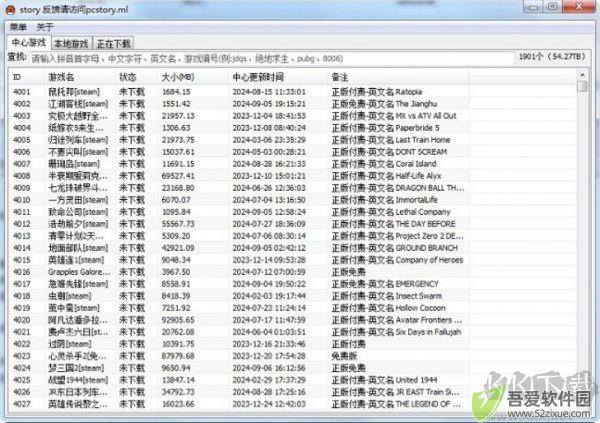Select the Half-Life Alyx remark cell

point(386,176)
